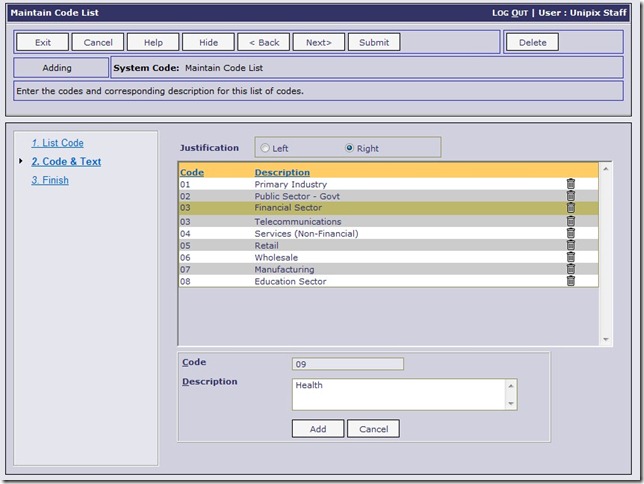The image size is (644, 484).
Task: Remove the Retail code via trash icon
Action: click(571, 245)
